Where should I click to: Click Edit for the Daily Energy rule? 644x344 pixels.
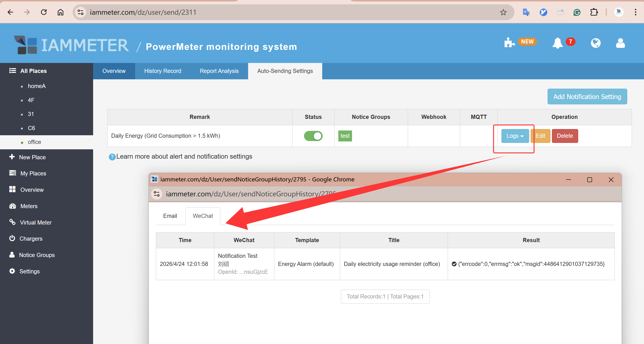[541, 136]
